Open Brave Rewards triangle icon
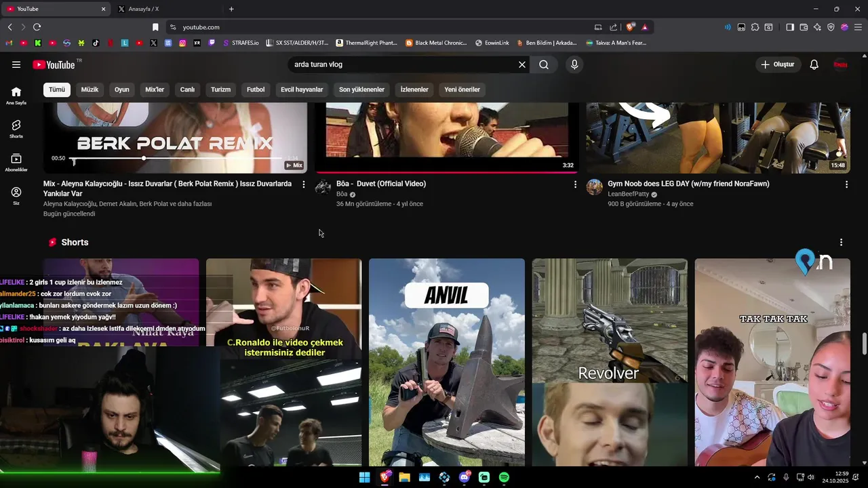868x488 pixels. pyautogui.click(x=644, y=27)
